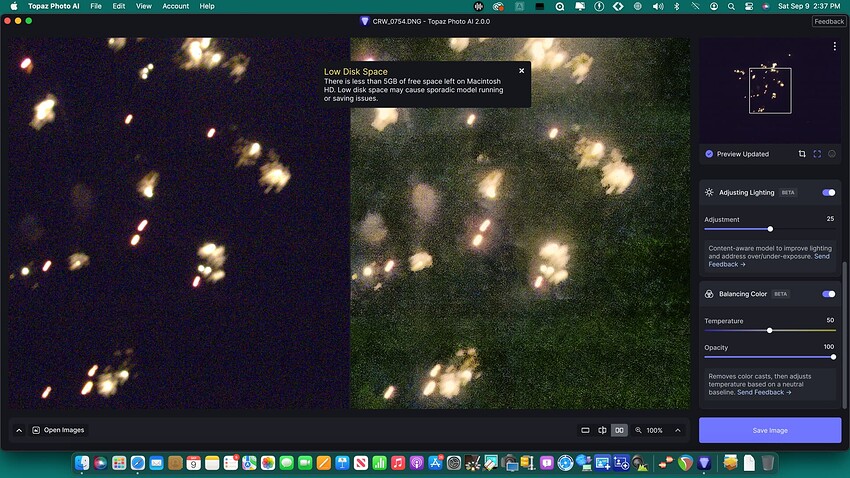Toggle Adjusting Lighting switch off
Image resolution: width=850 pixels, height=478 pixels.
click(828, 192)
